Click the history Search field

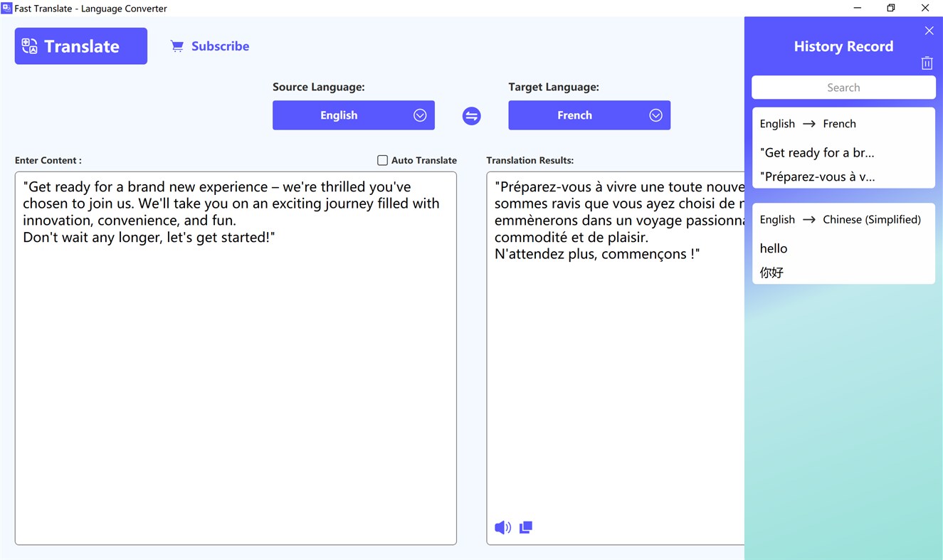pyautogui.click(x=843, y=87)
